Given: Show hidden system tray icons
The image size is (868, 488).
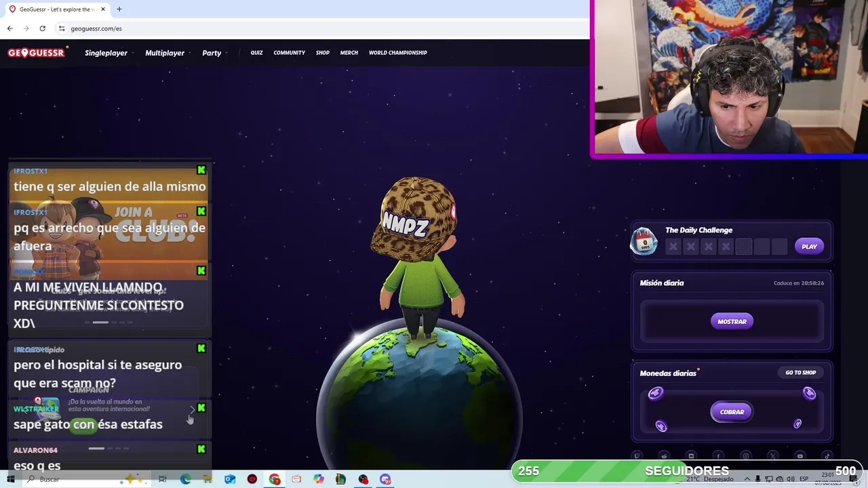Looking at the screenshot, I should click(x=747, y=479).
